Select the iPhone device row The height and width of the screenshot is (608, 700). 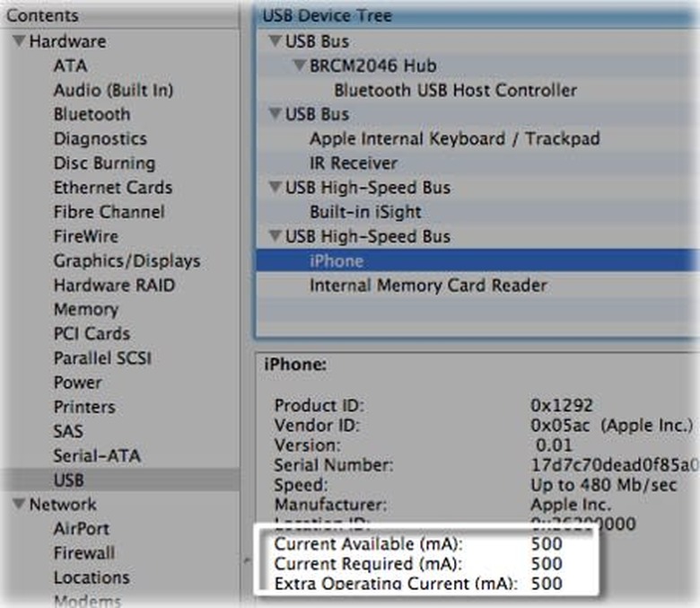point(337,261)
